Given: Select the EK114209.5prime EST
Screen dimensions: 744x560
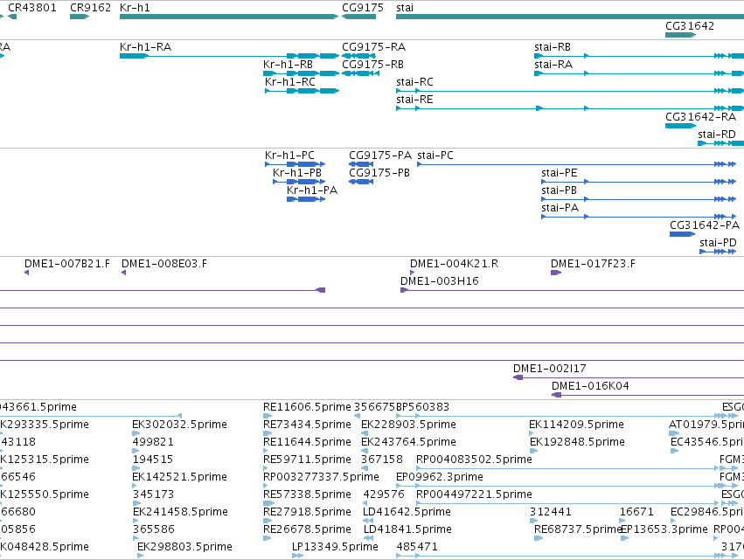Looking at the screenshot, I should (x=532, y=433).
